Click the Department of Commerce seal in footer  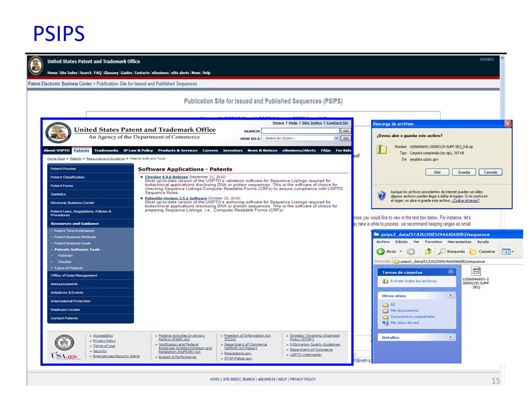(x=64, y=342)
